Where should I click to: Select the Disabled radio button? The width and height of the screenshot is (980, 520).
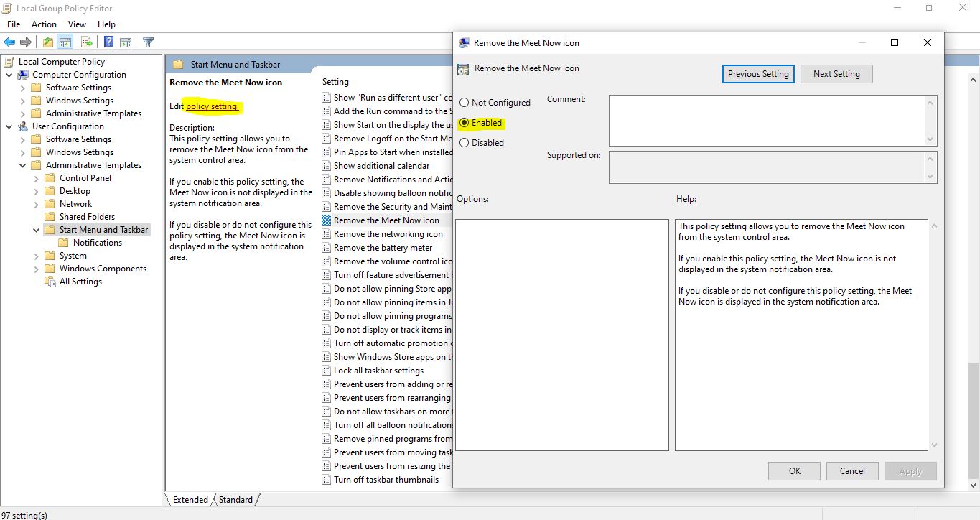[464, 142]
